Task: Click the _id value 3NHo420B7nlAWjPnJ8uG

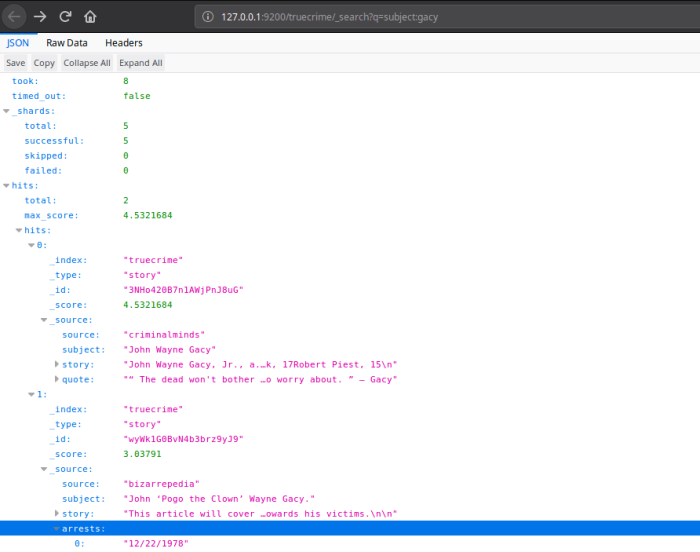Action: click(183, 290)
